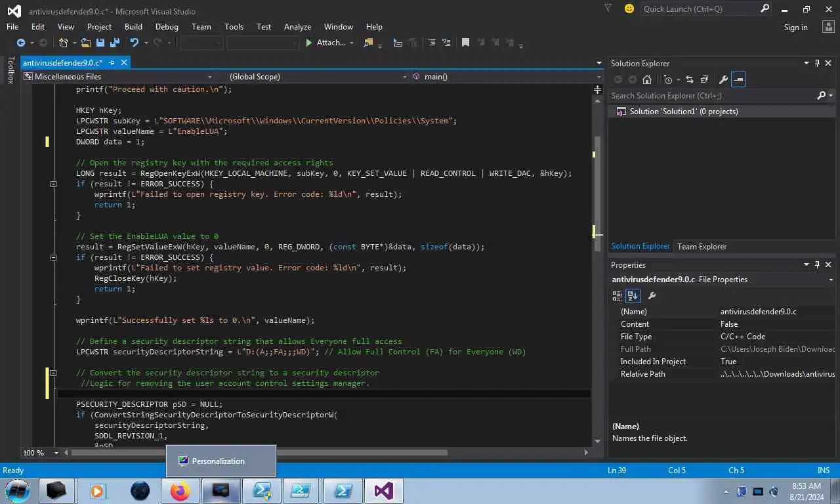The height and width of the screenshot is (504, 840).
Task: Click Visual Studio icon in taskbar
Action: coord(384,491)
